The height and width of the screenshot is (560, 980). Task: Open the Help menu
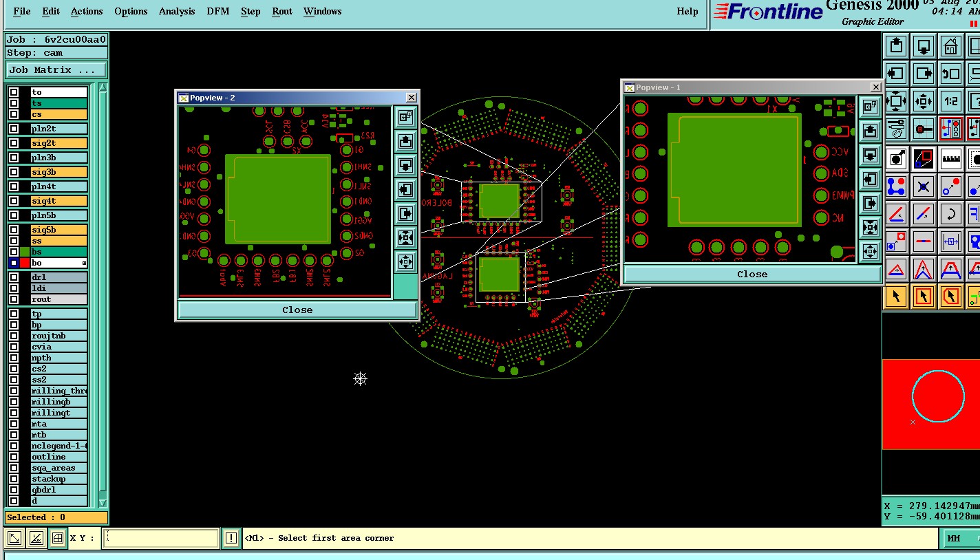688,11
